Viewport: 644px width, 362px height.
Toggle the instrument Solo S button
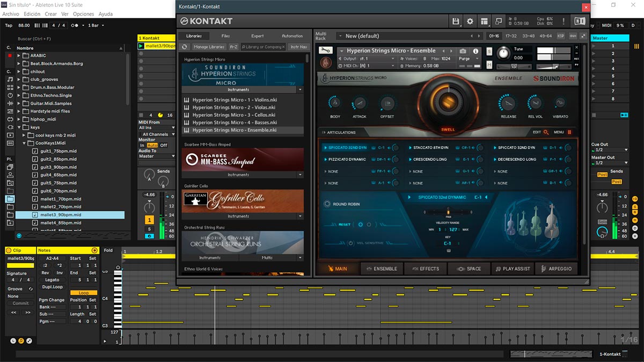[489, 51]
